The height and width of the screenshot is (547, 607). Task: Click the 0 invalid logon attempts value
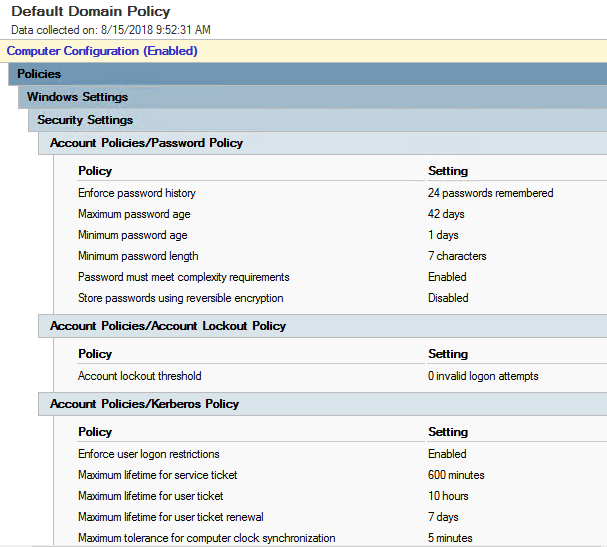click(483, 376)
